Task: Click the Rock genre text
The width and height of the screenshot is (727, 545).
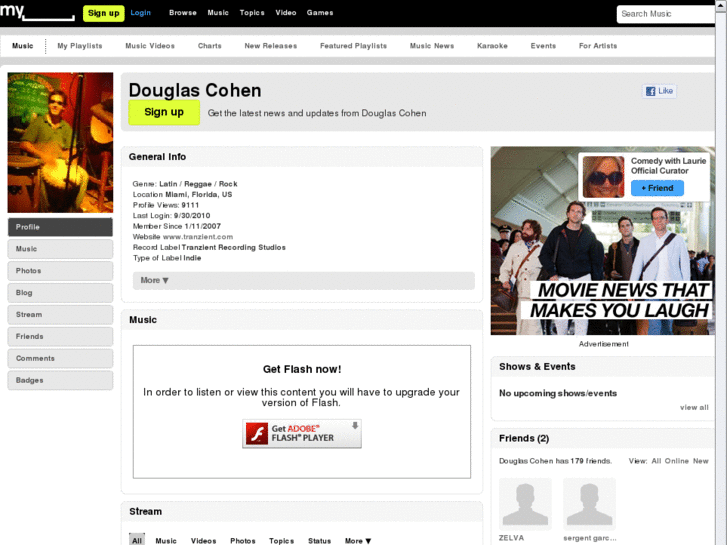Action: pyautogui.click(x=228, y=184)
